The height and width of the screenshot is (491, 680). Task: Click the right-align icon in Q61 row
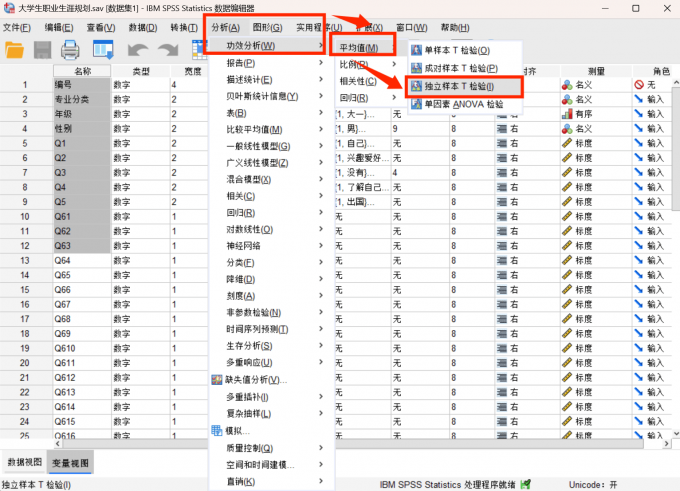502,216
